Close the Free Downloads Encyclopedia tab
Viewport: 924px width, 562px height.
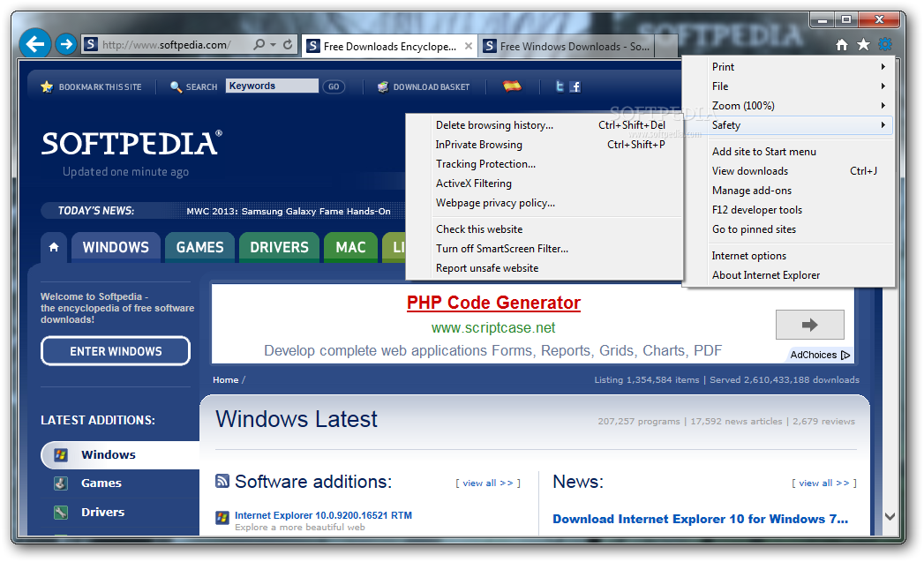coord(469,45)
